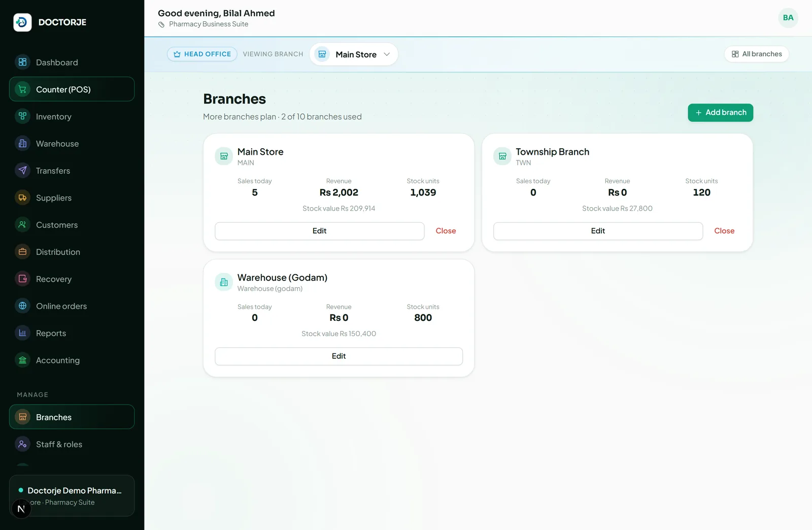Screen dimensions: 812x530
Task: Go to Staff & roles menu item
Action: click(72, 444)
